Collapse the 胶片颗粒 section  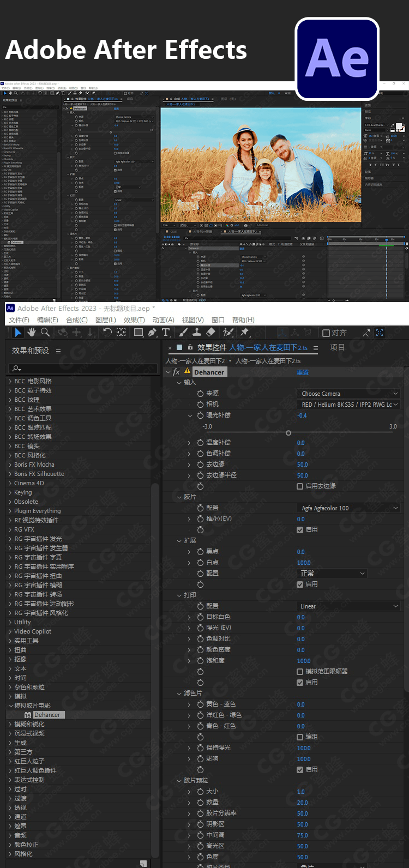coord(179,781)
